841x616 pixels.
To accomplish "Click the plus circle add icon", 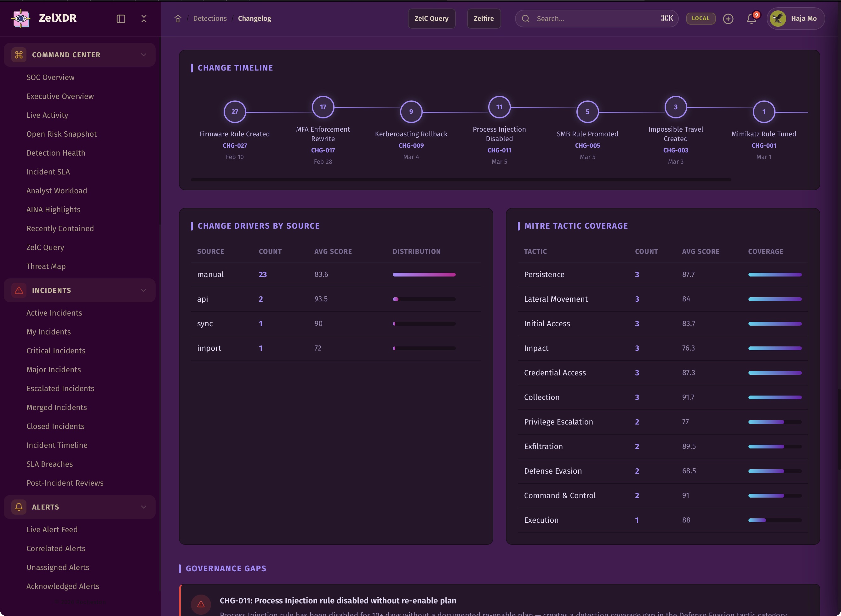I will 728,19.
